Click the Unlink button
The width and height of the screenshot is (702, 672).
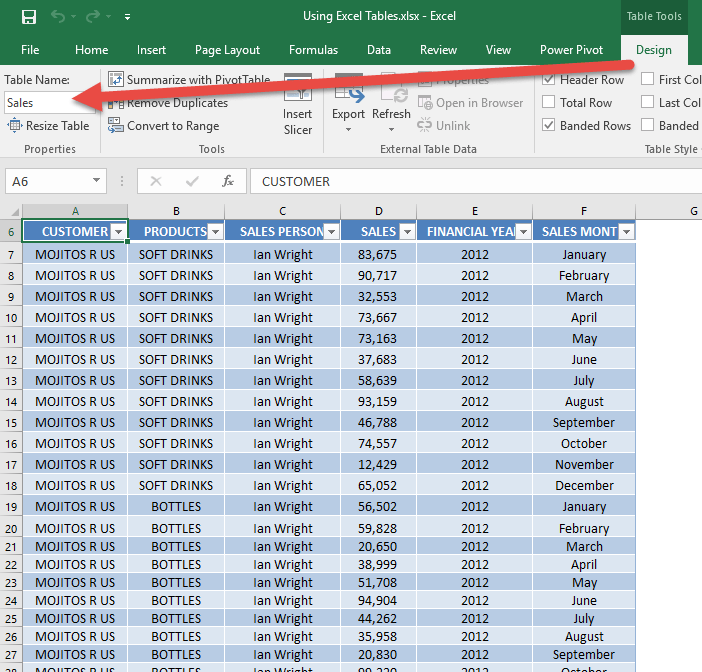pos(444,126)
